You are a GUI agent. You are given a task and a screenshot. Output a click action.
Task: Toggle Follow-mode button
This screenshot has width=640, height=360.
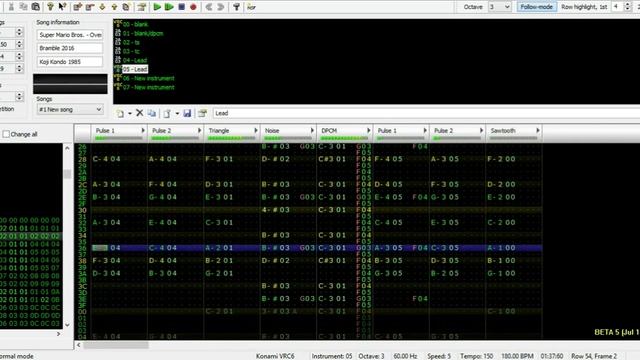tap(536, 7)
